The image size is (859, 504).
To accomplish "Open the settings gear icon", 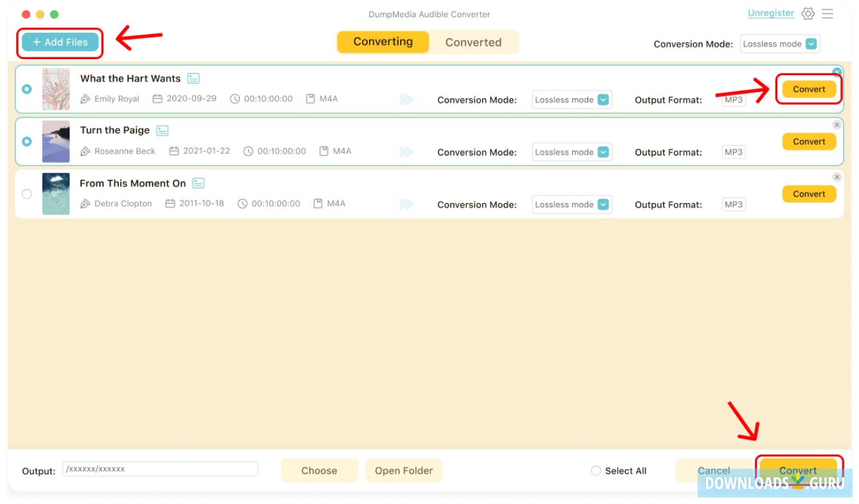I will point(808,14).
